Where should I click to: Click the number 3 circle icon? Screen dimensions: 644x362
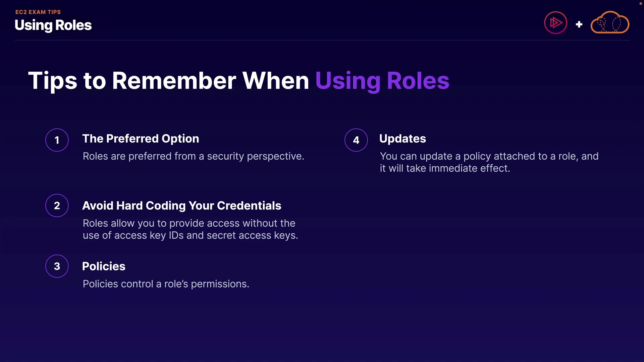pos(57,266)
